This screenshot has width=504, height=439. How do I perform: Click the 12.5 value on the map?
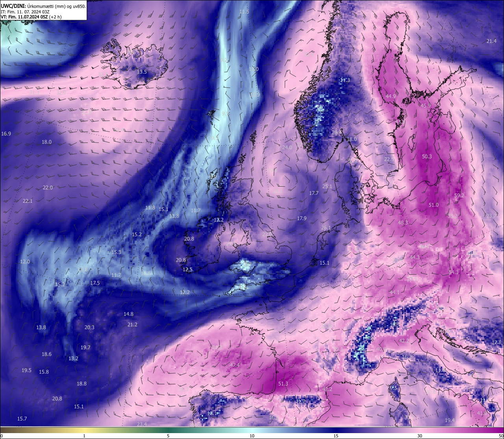[188, 270]
